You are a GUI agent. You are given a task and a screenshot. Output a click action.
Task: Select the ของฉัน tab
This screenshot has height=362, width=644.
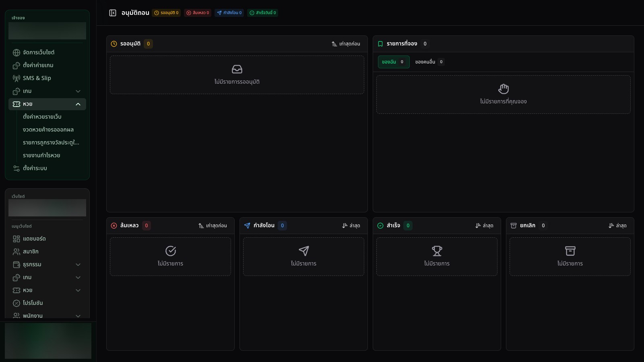tap(394, 62)
